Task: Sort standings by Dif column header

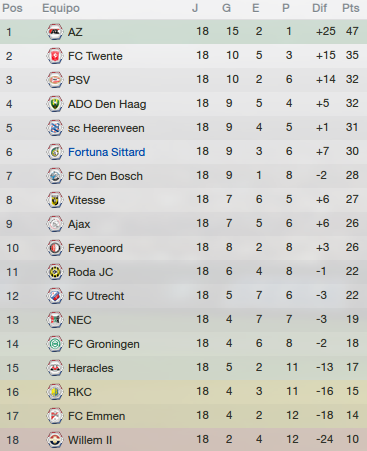Action: point(319,8)
